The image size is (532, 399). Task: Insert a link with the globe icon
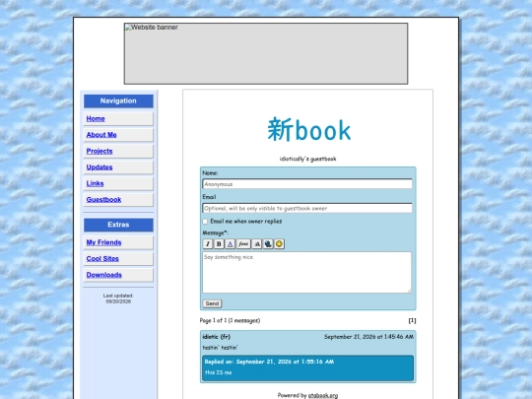click(x=268, y=244)
